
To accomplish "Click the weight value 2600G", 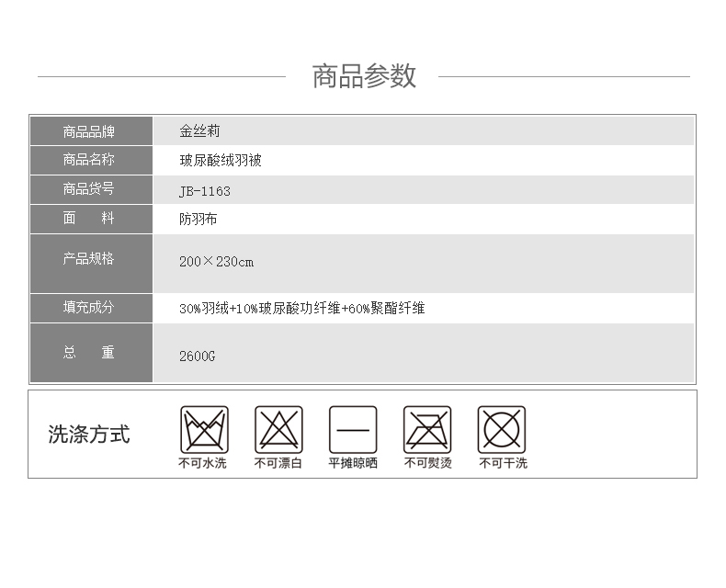I will tap(198, 356).
